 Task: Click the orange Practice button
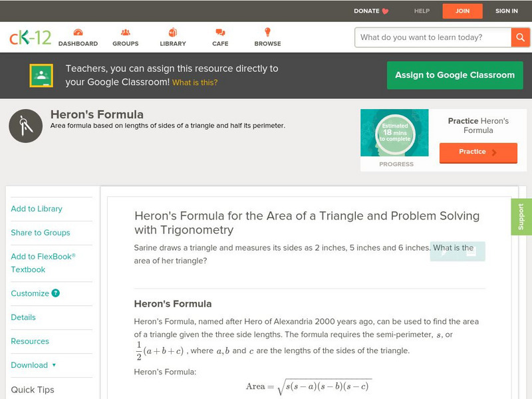coord(478,152)
